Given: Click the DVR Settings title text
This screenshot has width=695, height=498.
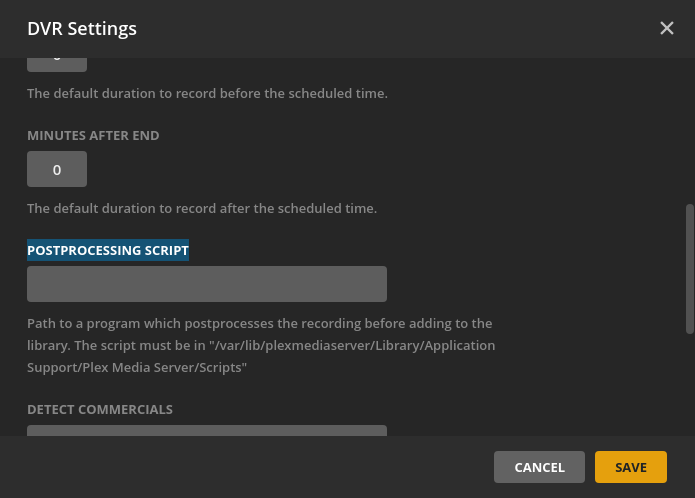Looking at the screenshot, I should (x=82, y=29).
